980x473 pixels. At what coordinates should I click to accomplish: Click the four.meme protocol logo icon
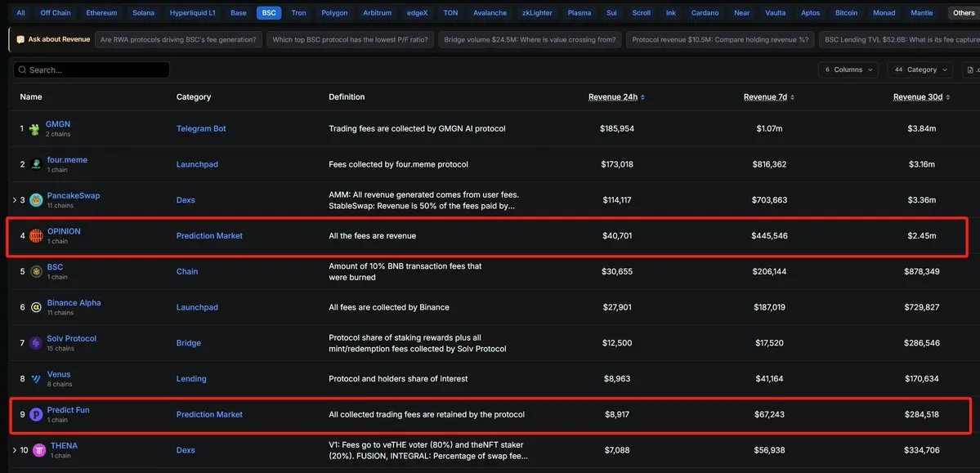point(36,164)
